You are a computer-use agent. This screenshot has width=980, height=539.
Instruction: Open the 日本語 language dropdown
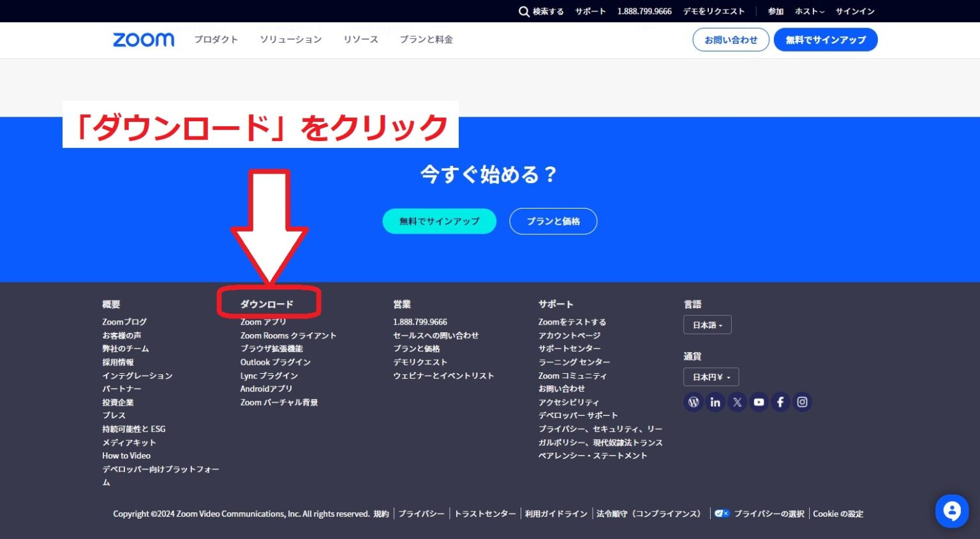pyautogui.click(x=707, y=325)
